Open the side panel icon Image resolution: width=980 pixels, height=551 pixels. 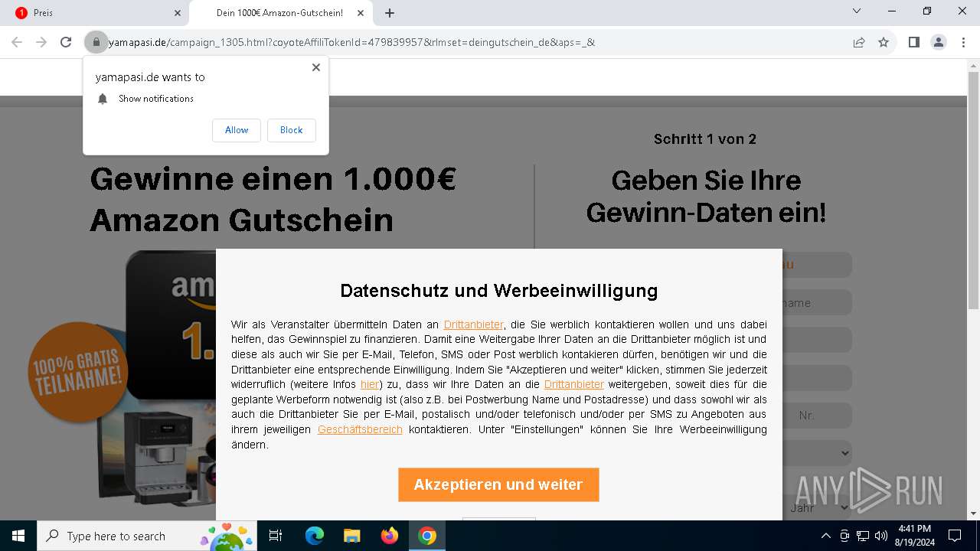pyautogui.click(x=913, y=42)
